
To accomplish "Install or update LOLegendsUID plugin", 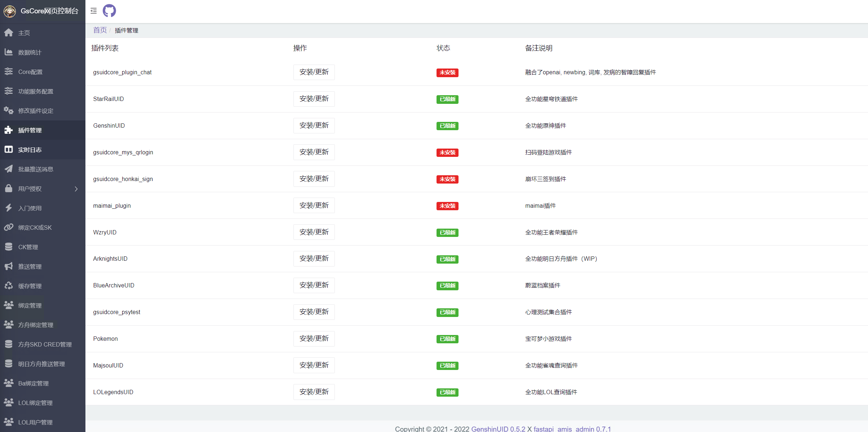I will click(314, 392).
